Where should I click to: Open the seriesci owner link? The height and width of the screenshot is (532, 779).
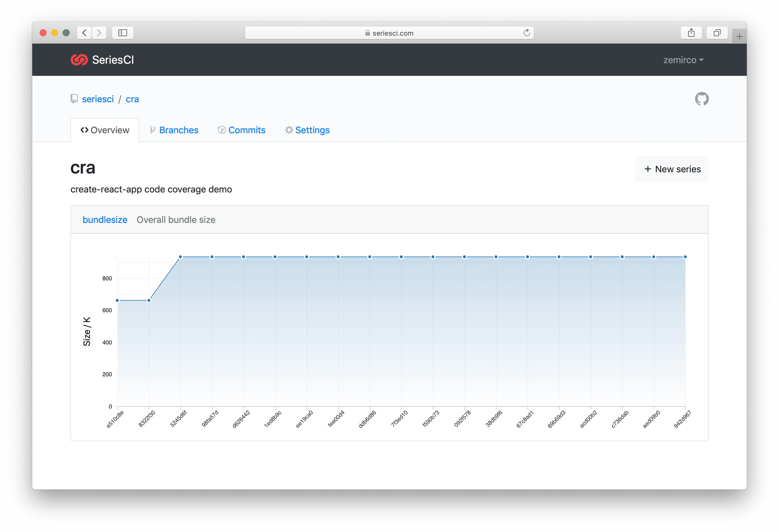[98, 99]
